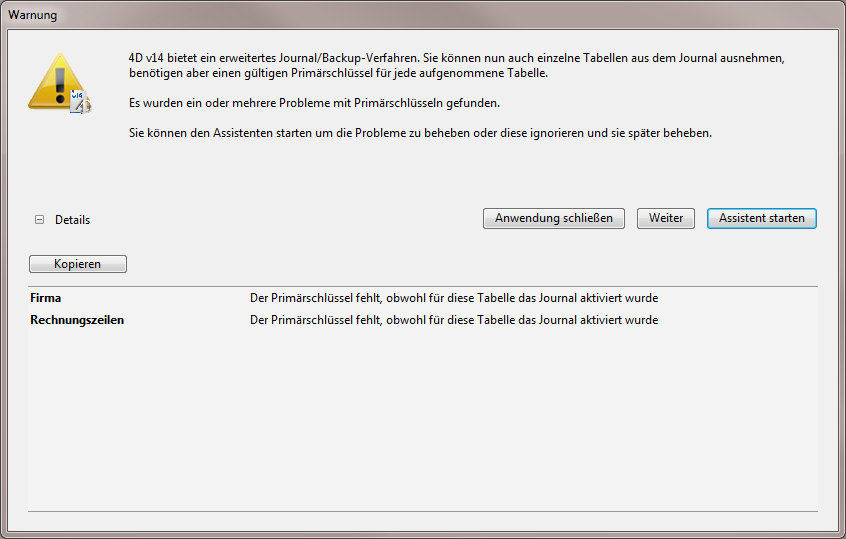Viewport: 846px width, 539px height.
Task: Select the Rechnungszeilen table entry
Action: 77,320
